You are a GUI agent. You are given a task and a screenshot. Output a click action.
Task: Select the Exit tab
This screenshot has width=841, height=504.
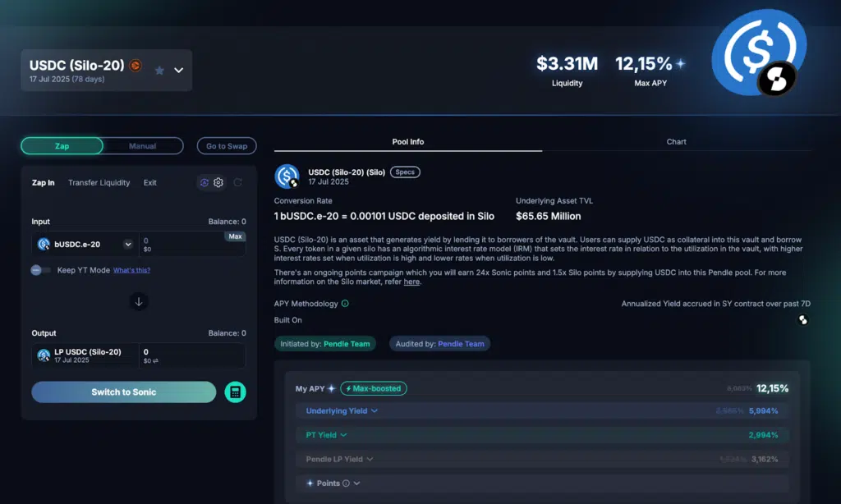pos(149,183)
